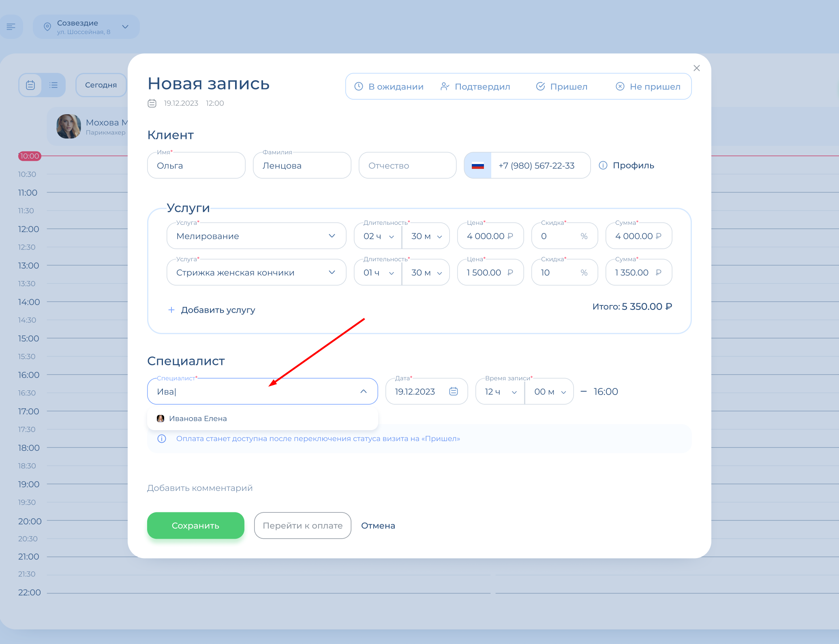Click the discount field with 10
Screen dimensions: 839x644
565,272
